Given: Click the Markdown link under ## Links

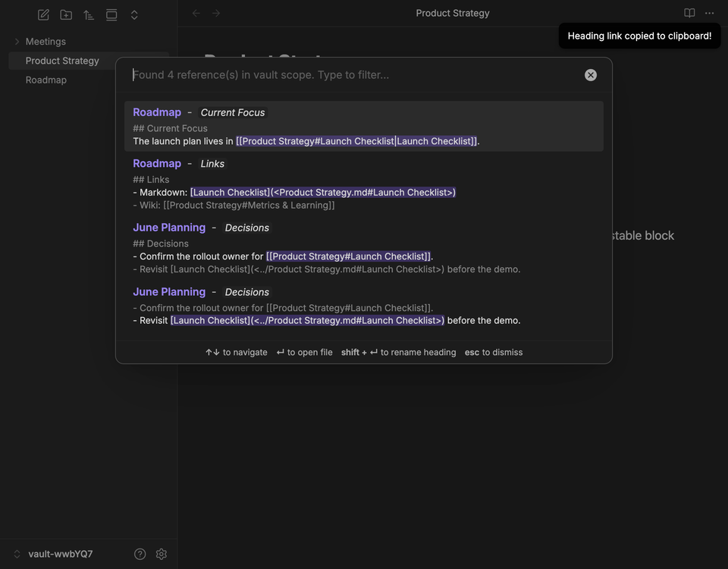Looking at the screenshot, I should click(323, 192).
